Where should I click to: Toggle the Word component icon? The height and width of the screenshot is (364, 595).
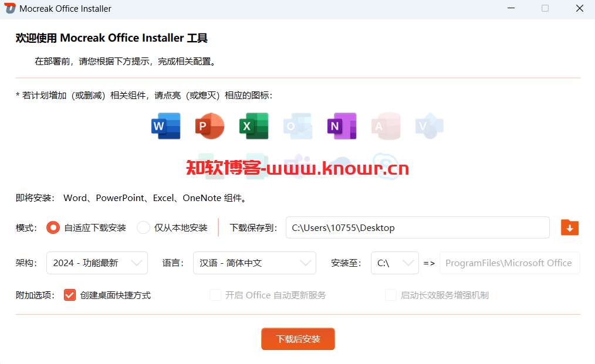coord(166,126)
